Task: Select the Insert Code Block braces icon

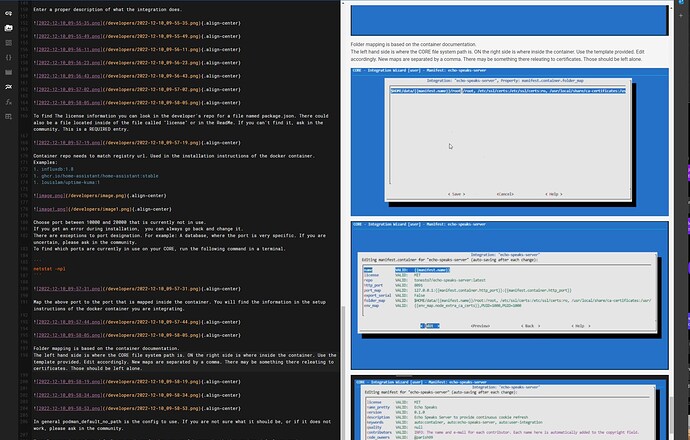Action: pyautogui.click(x=8, y=58)
